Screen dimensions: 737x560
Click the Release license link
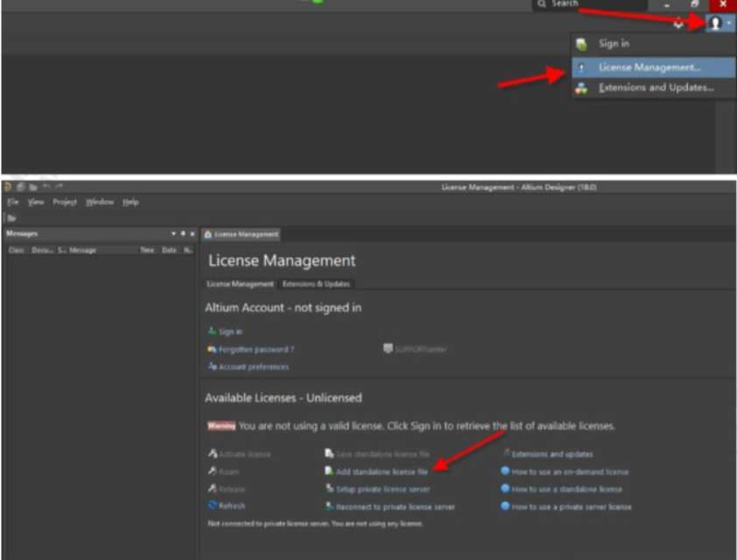(x=232, y=489)
